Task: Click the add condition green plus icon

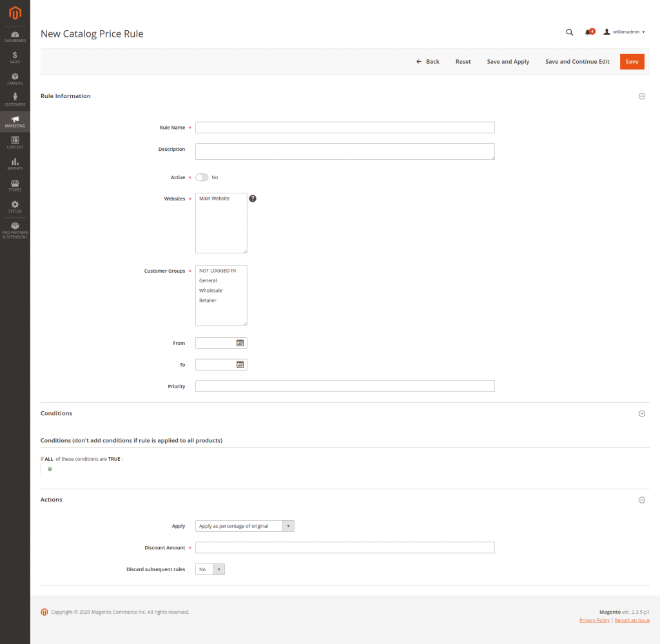Action: tap(50, 469)
